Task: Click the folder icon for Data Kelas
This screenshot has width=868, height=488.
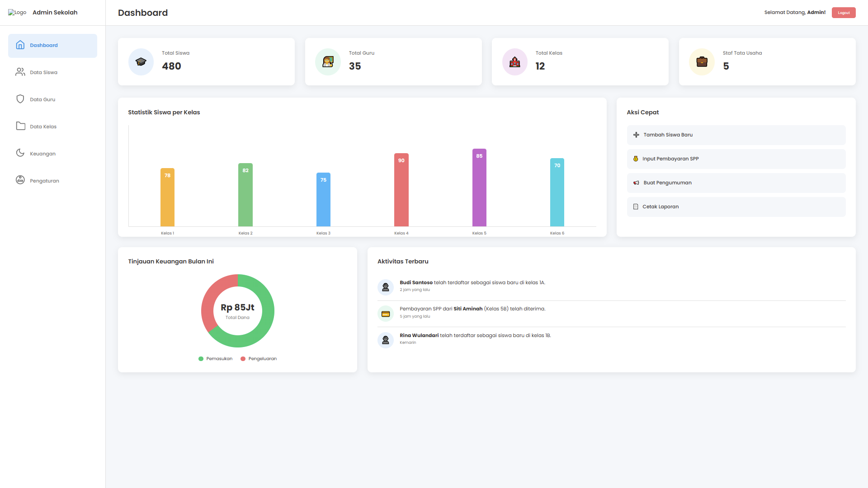Action: click(x=20, y=126)
